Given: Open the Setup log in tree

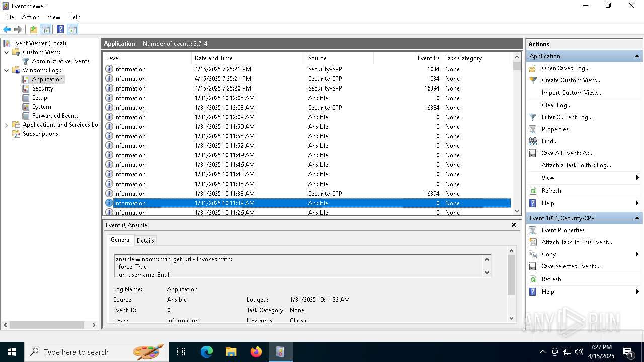Looking at the screenshot, I should [39, 98].
